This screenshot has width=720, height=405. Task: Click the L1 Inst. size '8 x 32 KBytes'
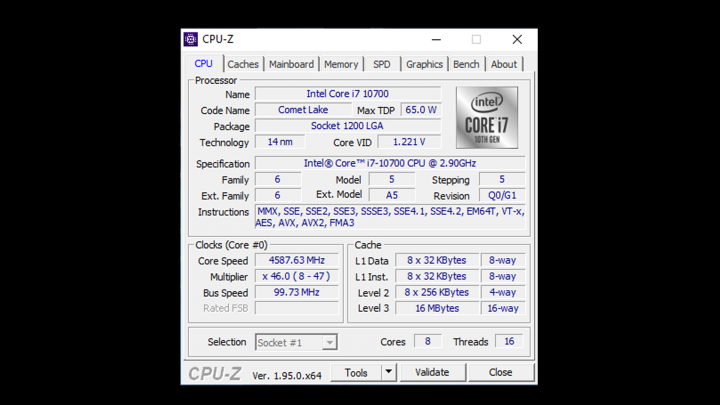(x=437, y=276)
